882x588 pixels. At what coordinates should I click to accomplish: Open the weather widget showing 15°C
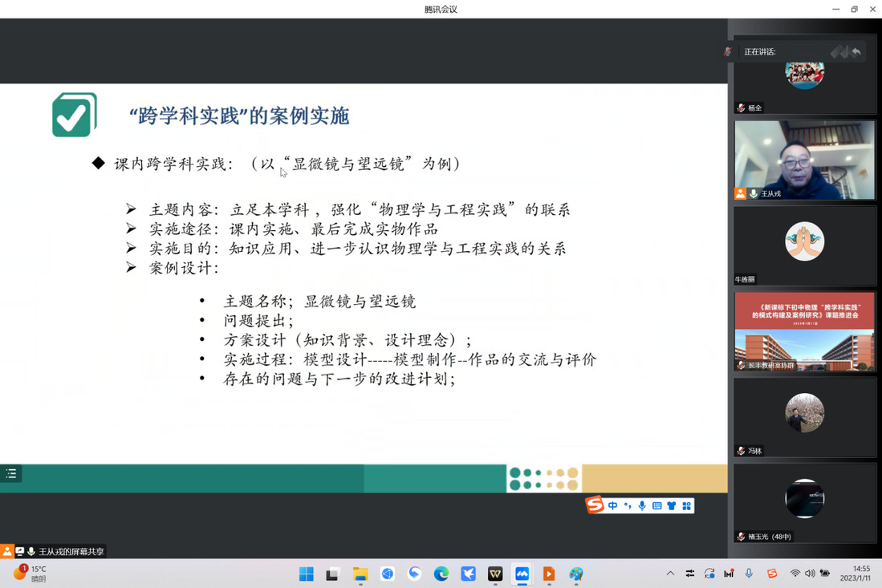[x=30, y=574]
